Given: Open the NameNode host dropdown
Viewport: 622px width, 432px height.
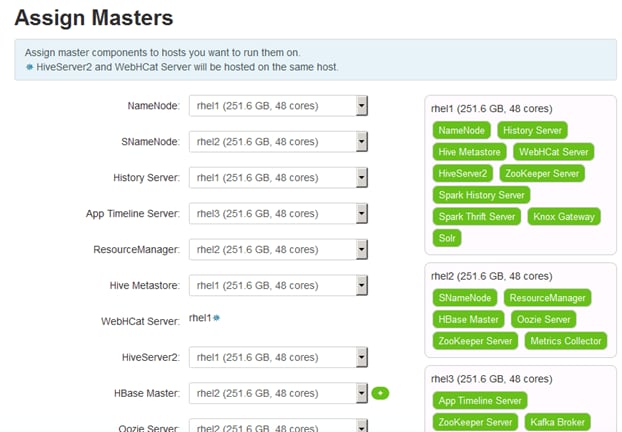Looking at the screenshot, I should click(278, 106).
